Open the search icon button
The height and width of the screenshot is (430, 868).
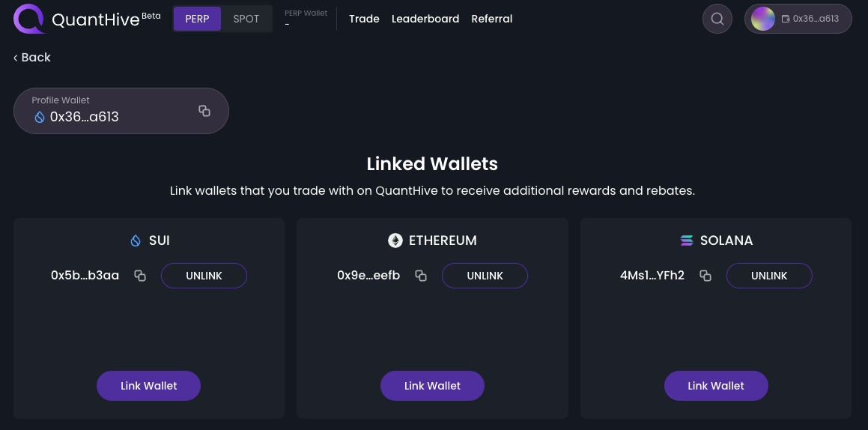coord(717,19)
